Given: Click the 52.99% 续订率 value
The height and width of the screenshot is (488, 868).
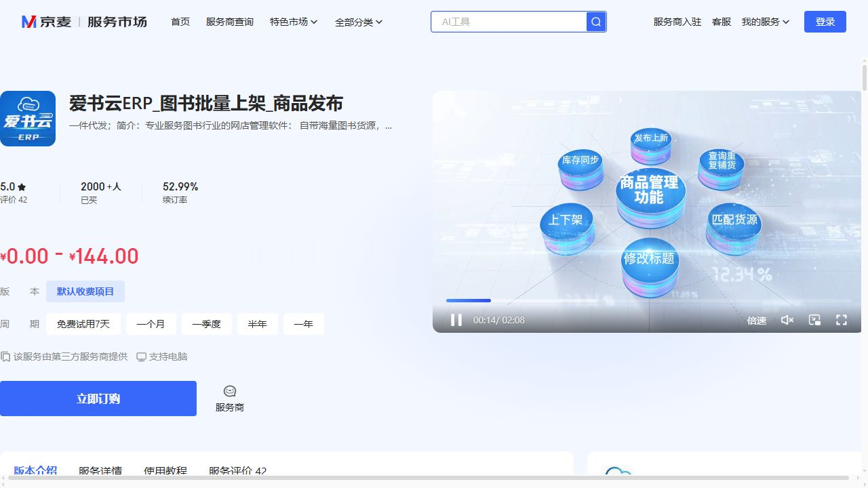Looking at the screenshot, I should coord(180,186).
